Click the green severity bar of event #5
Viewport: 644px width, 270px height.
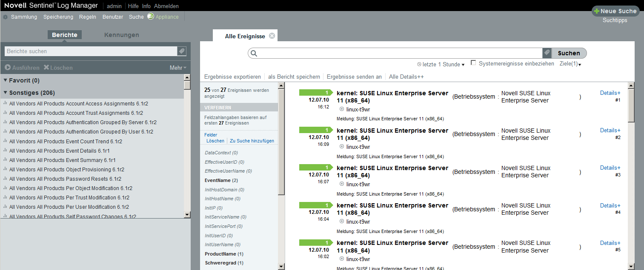tap(316, 242)
